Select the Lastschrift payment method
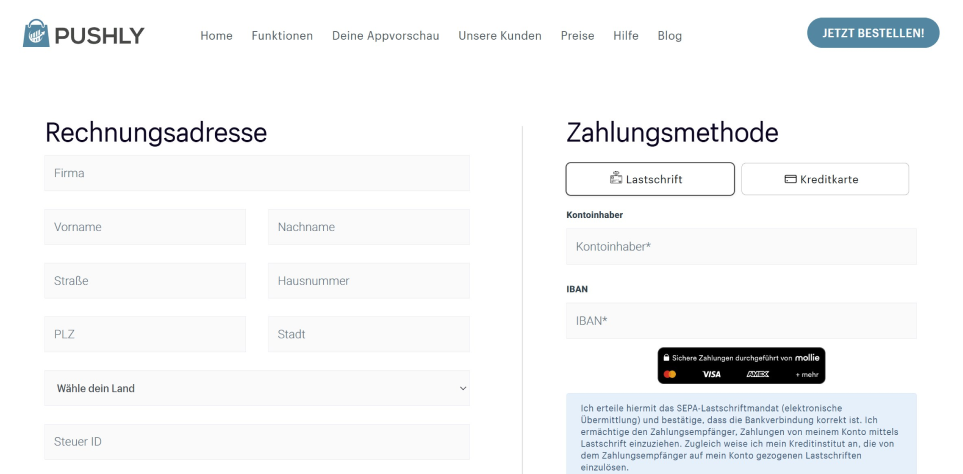Viewport: 963px width, 474px height. (650, 179)
